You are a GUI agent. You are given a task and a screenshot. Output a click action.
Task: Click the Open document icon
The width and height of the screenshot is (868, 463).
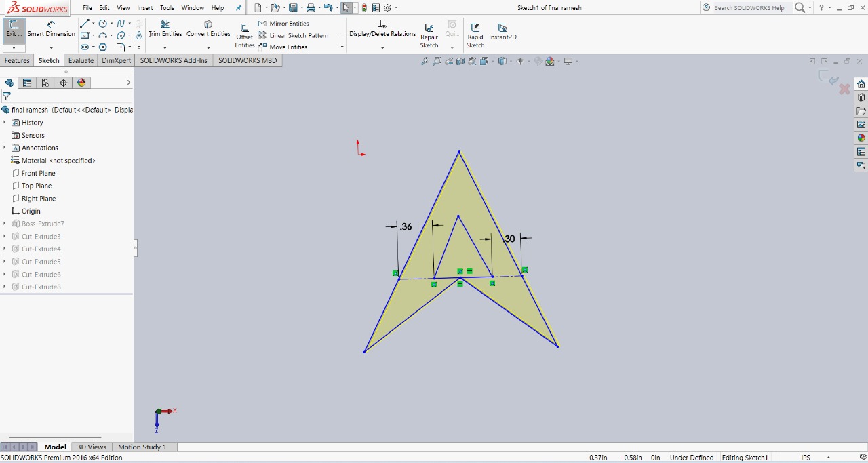point(275,8)
